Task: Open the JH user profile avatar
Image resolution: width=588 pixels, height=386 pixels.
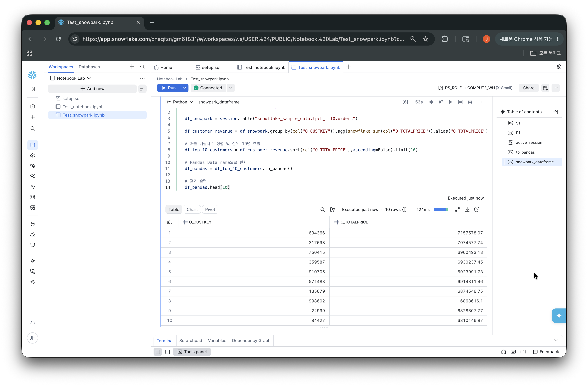Action: pos(33,338)
